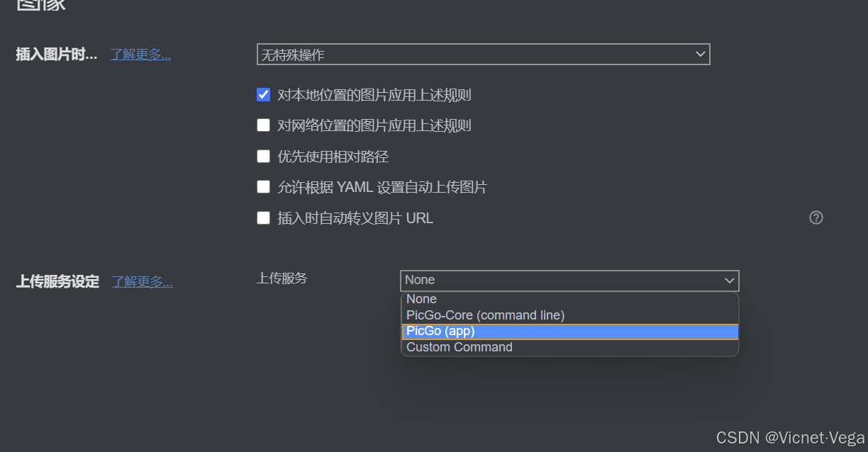Screen dimensions: 868x452
Task: Select None in the upload service list
Action: click(421, 298)
